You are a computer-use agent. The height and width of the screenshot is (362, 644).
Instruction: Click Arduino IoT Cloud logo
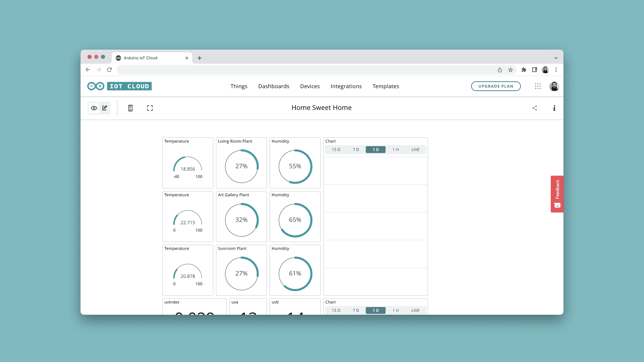coord(119,86)
